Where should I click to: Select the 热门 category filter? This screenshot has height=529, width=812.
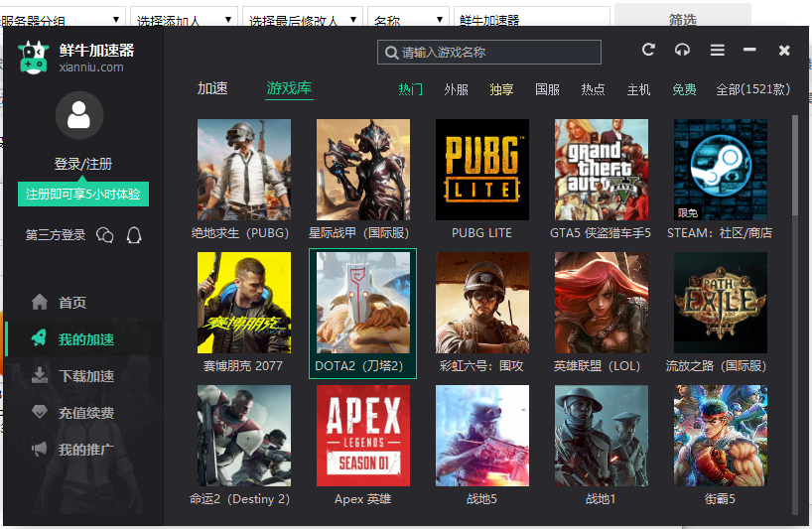410,89
